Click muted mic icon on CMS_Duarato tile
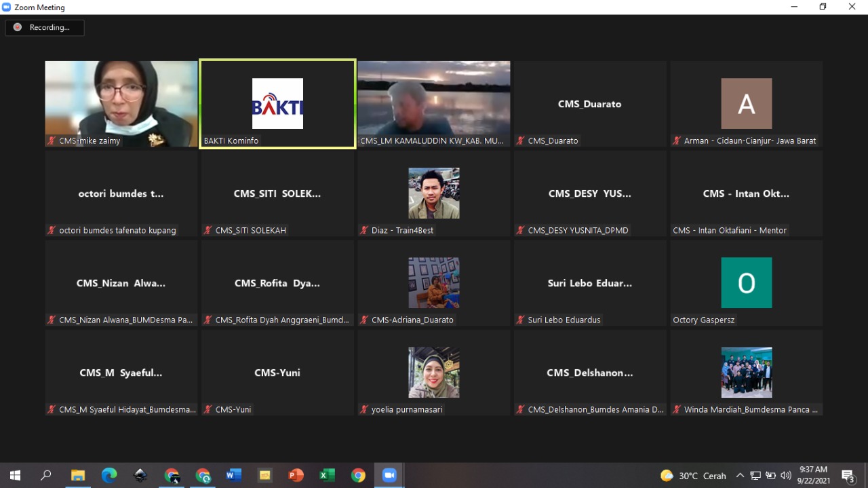 pyautogui.click(x=520, y=140)
